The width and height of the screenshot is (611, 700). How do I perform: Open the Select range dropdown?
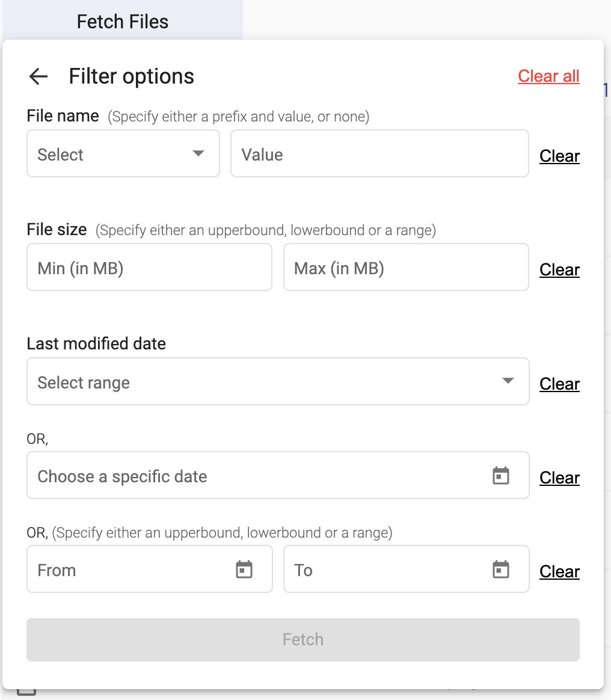[x=277, y=382]
